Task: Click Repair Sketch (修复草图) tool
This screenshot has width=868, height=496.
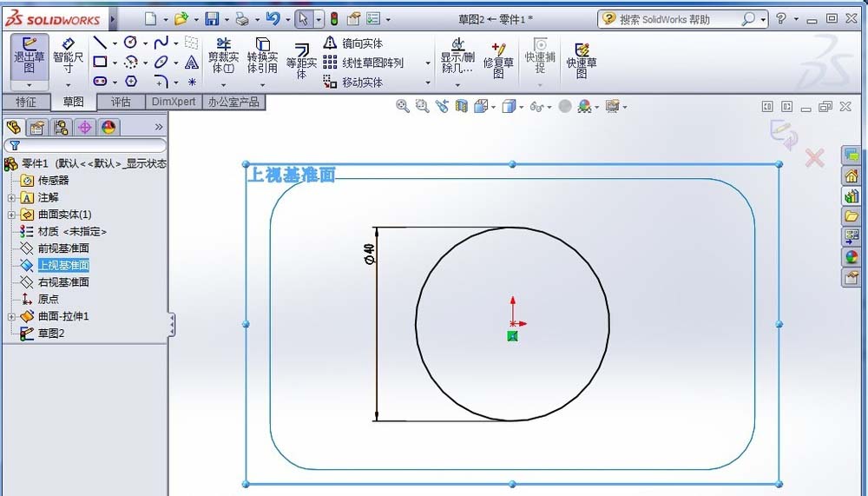Action: click(498, 60)
